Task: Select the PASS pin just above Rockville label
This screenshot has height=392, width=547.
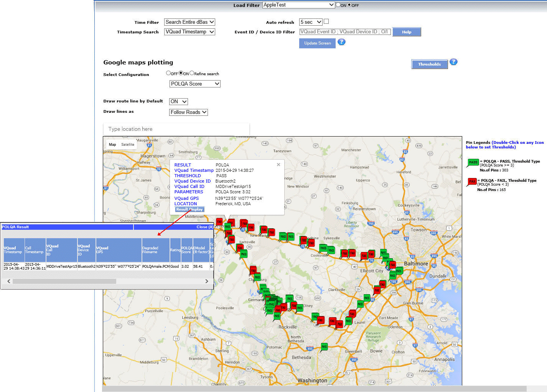Action: (277, 316)
